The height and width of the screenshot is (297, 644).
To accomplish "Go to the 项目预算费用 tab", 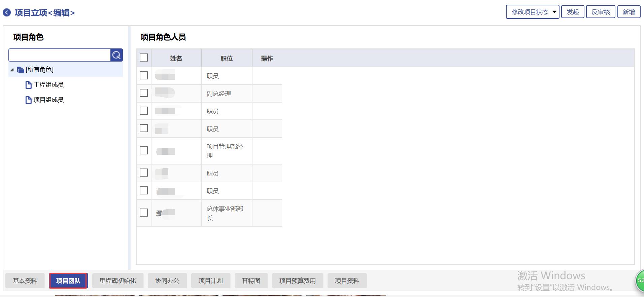I will point(297,281).
